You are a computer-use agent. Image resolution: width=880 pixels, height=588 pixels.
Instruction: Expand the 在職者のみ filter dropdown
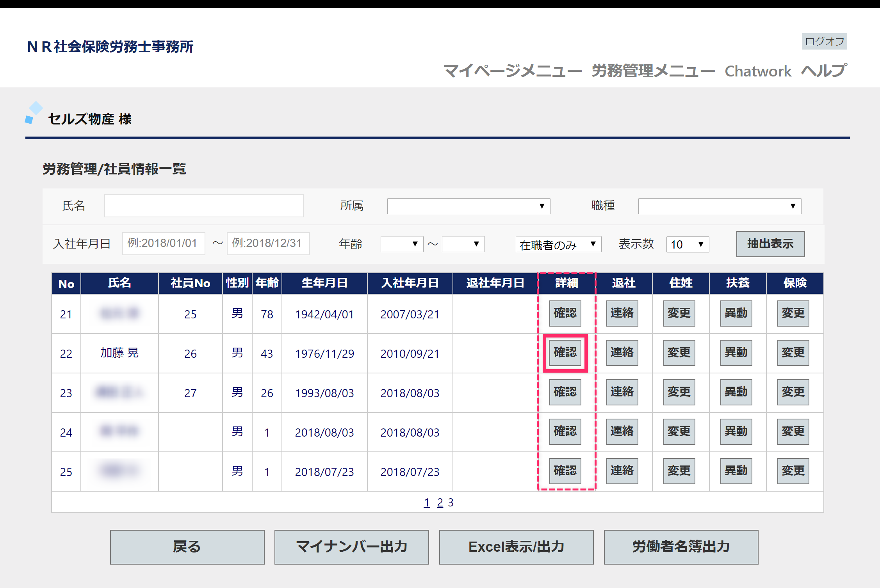[x=558, y=244]
